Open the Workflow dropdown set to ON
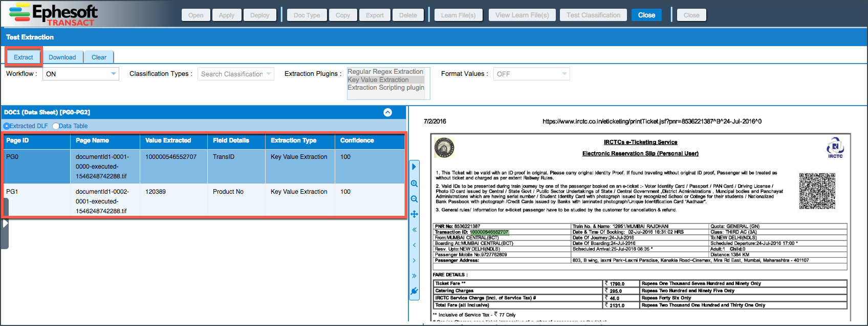This screenshot has width=868, height=326. [x=81, y=74]
